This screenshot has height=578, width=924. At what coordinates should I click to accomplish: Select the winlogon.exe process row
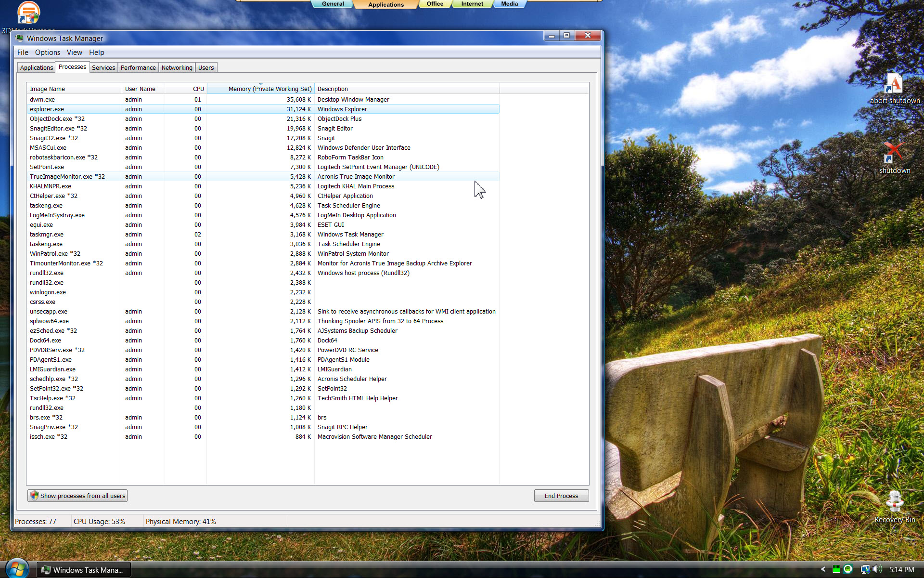[263, 292]
